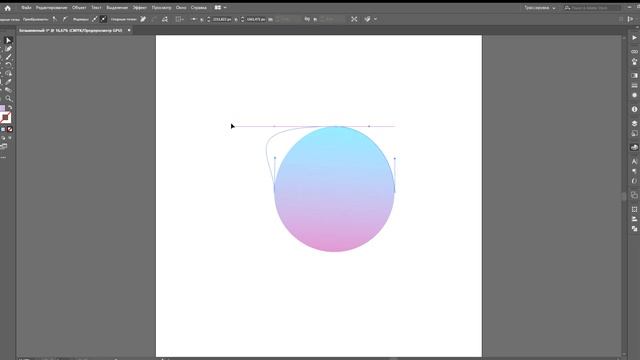
Task: Click the X coordinate field
Action: click(222, 19)
